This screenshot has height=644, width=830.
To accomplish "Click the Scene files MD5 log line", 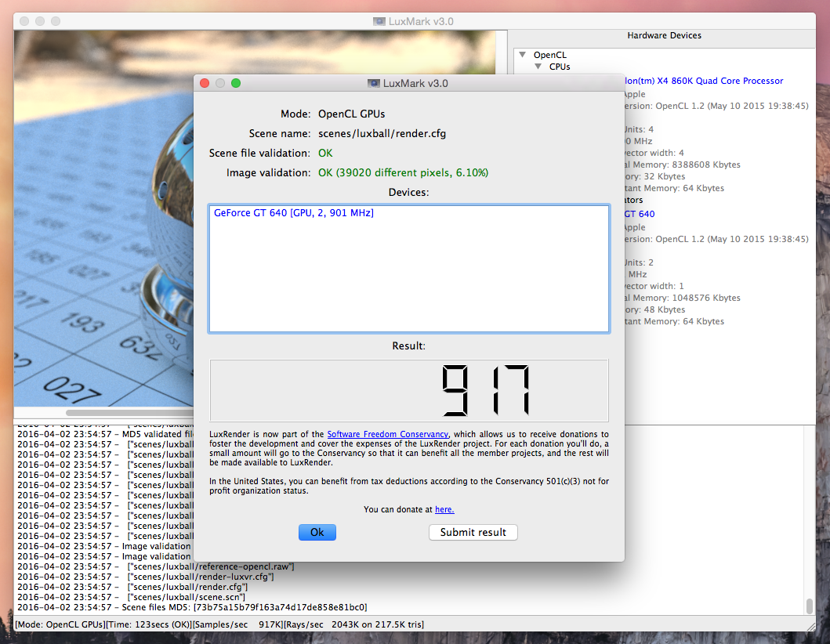I will 192,607.
